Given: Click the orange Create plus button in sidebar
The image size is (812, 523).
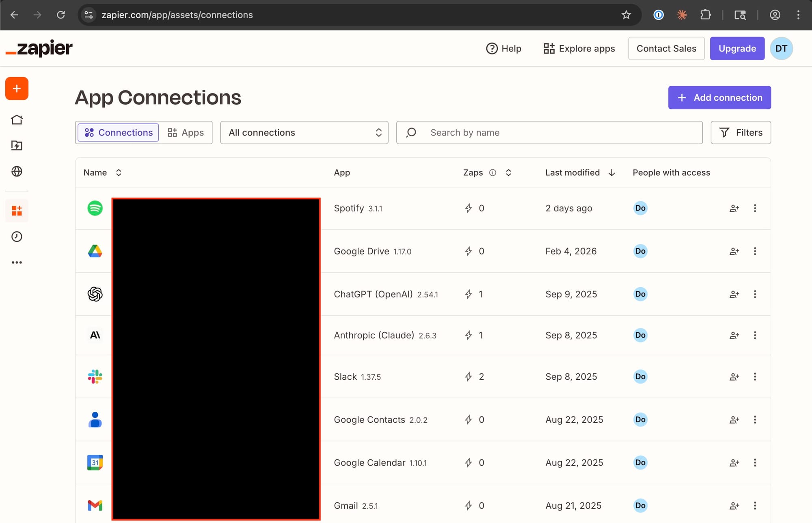Looking at the screenshot, I should pyautogui.click(x=17, y=88).
